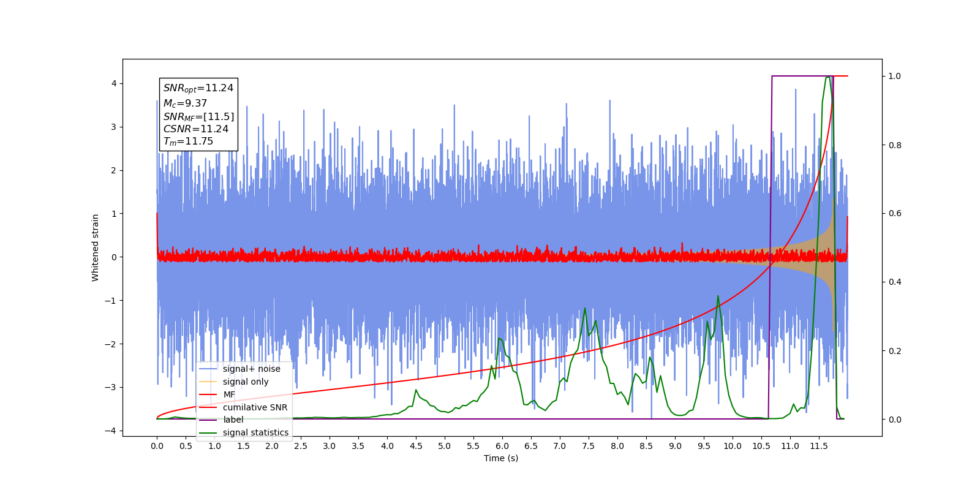Click the CSNR=11.24 annotation text
Viewport: 980px width, 490px height.
[196, 129]
